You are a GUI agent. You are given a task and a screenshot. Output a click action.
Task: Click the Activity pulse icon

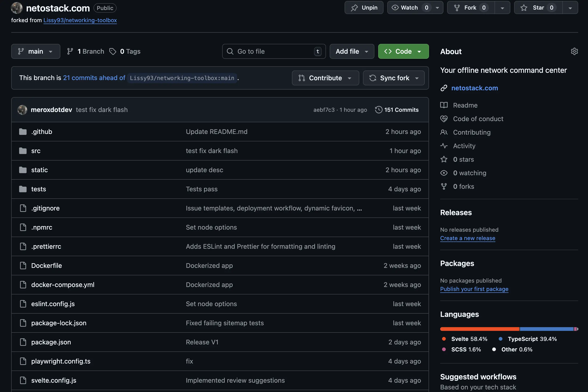coord(444,146)
